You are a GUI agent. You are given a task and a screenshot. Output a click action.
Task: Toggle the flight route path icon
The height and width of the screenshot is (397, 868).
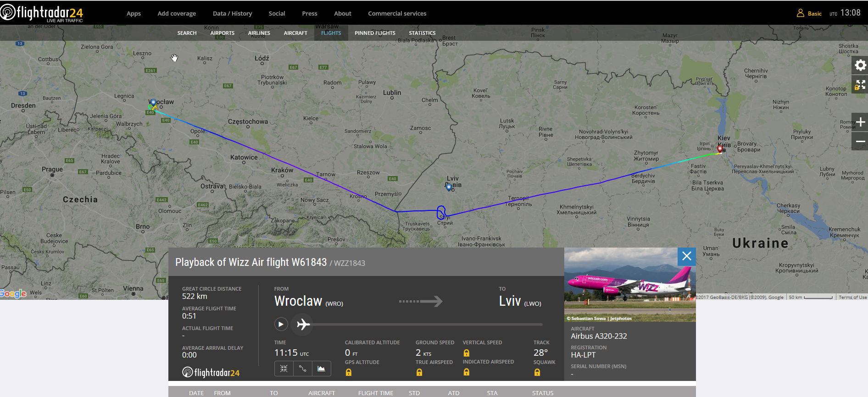click(303, 369)
